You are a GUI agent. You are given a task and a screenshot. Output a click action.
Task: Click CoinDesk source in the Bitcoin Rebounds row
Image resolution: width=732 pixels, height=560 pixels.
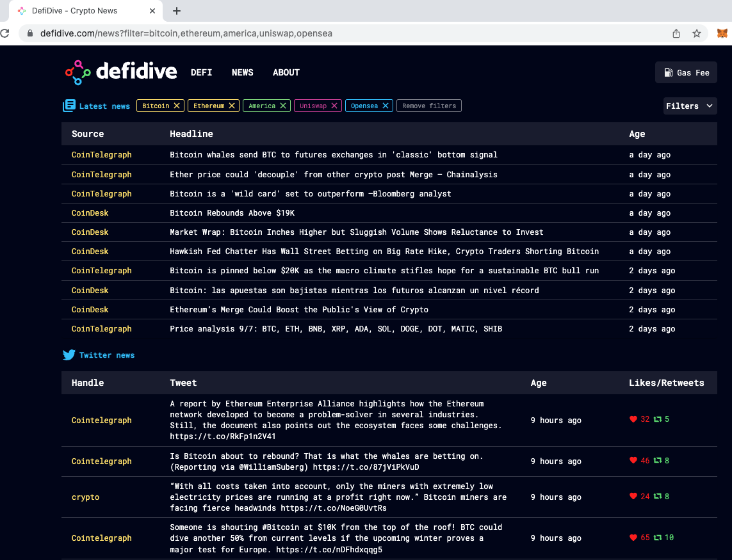tap(90, 212)
